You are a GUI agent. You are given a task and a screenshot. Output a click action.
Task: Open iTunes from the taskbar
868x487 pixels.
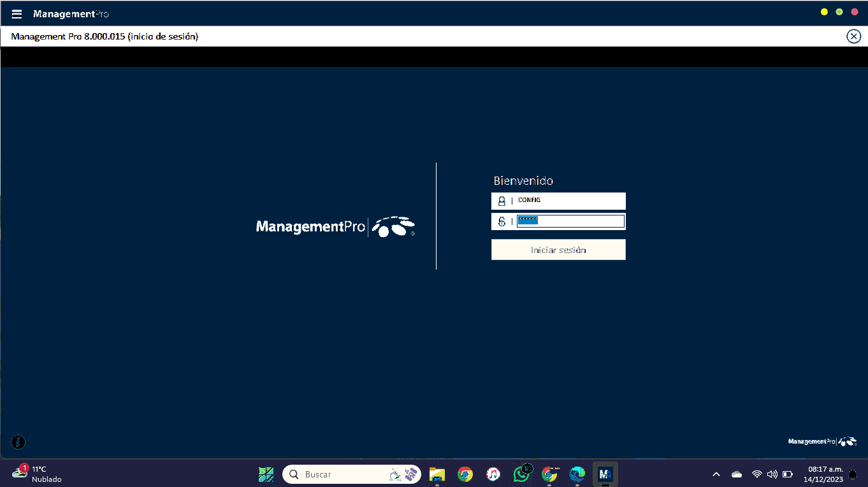point(493,474)
